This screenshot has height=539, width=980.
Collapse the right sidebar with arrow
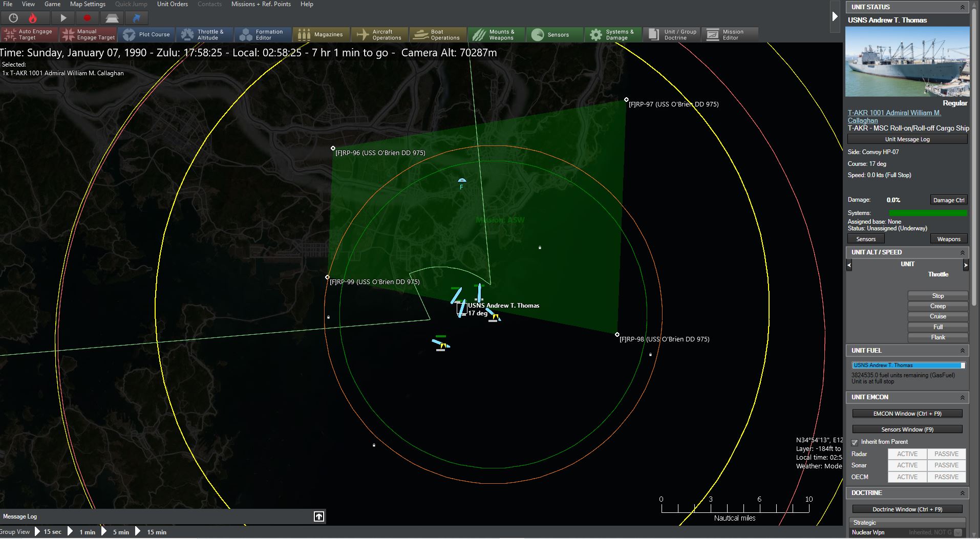(x=835, y=17)
